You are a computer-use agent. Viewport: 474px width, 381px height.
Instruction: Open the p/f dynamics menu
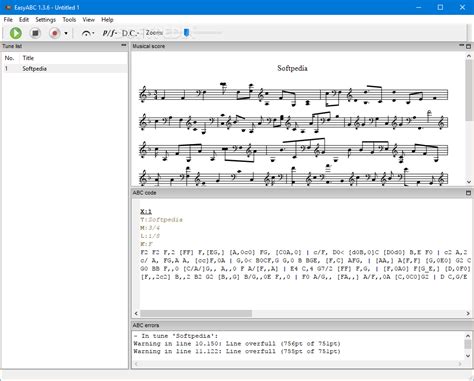[110, 33]
